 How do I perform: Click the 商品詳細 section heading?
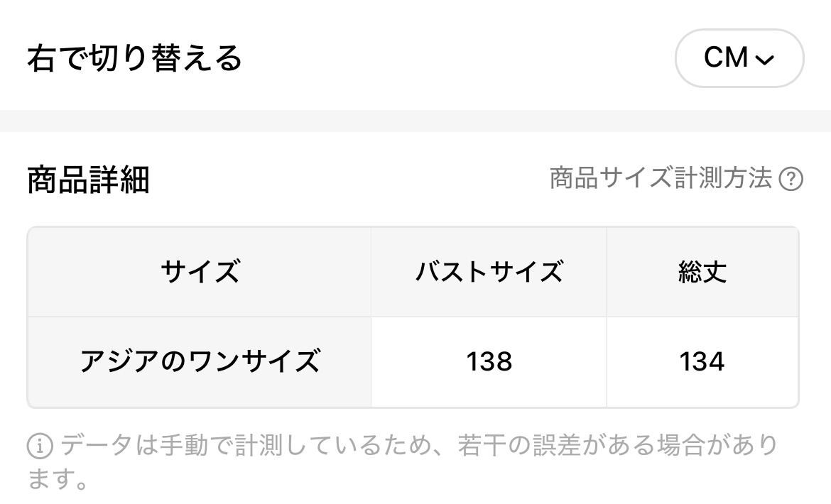click(88, 180)
